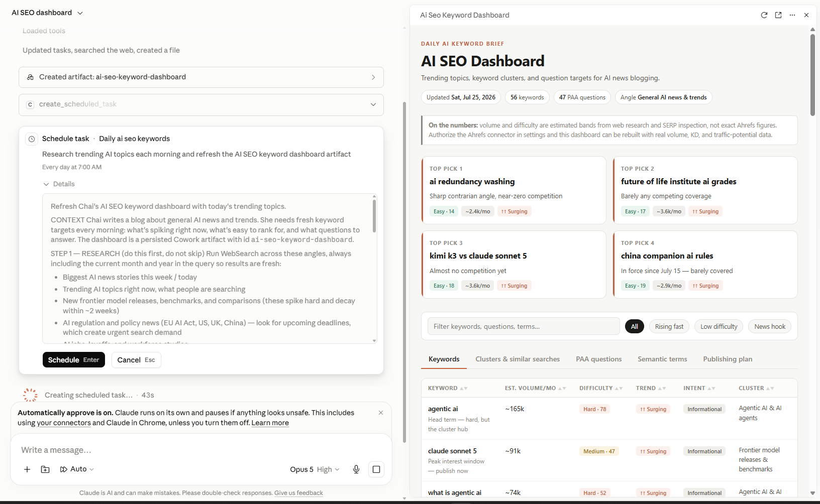The image size is (820, 504).
Task: Open the Opus 5 High model selector
Action: pos(315,469)
